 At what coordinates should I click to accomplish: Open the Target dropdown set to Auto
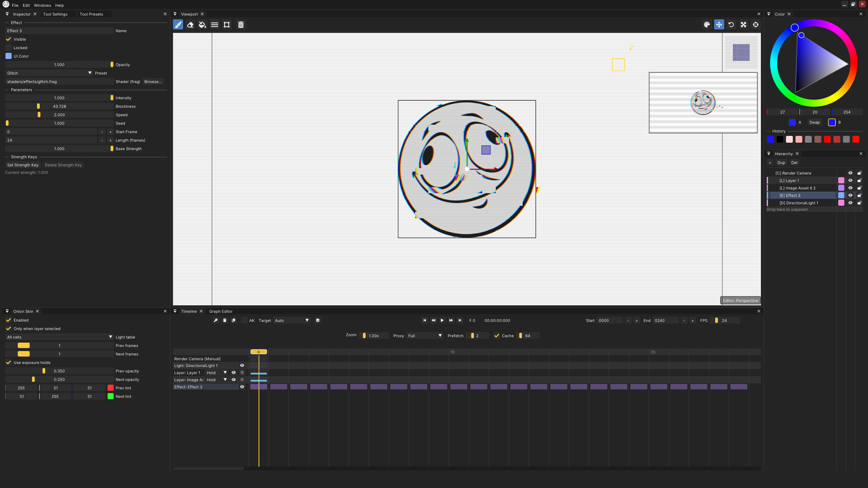[x=291, y=320]
